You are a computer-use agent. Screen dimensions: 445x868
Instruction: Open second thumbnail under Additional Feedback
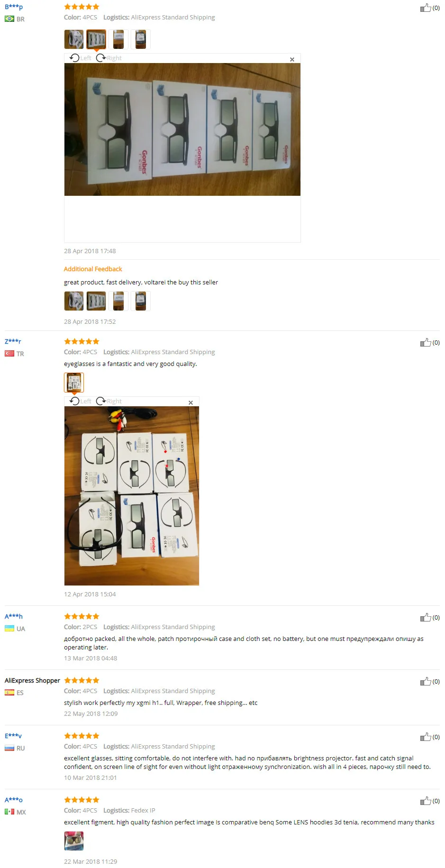click(96, 301)
